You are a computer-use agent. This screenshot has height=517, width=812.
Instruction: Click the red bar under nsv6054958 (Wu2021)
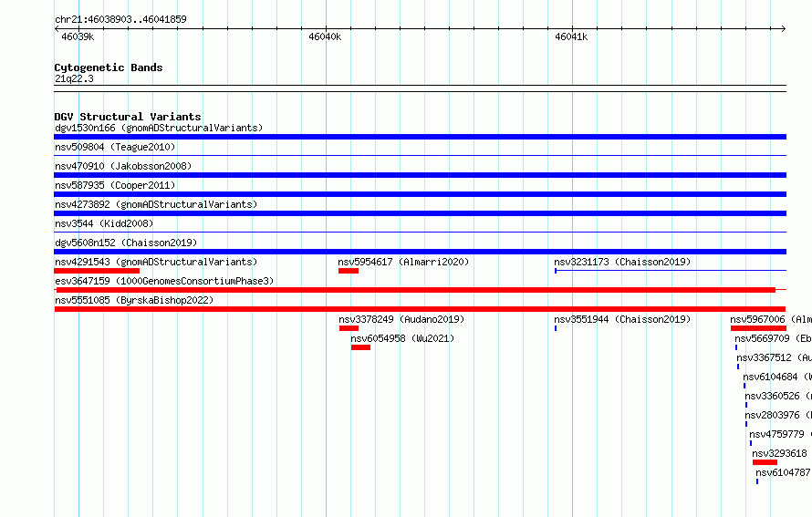coord(360,347)
